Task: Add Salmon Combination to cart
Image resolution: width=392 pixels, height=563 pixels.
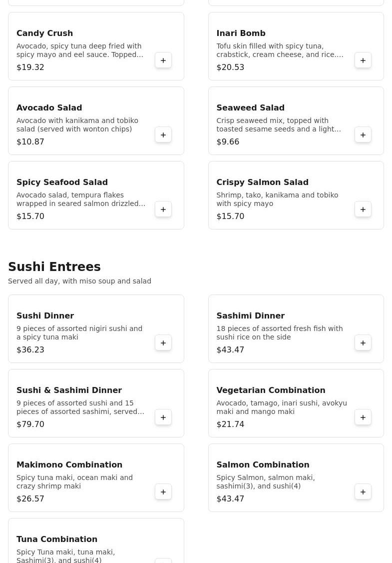Action: [363, 492]
